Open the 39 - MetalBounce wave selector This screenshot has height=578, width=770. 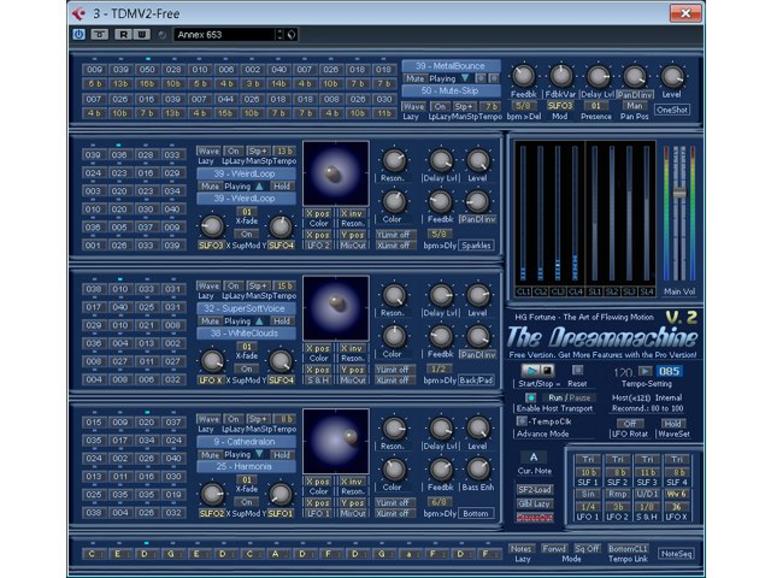click(451, 66)
